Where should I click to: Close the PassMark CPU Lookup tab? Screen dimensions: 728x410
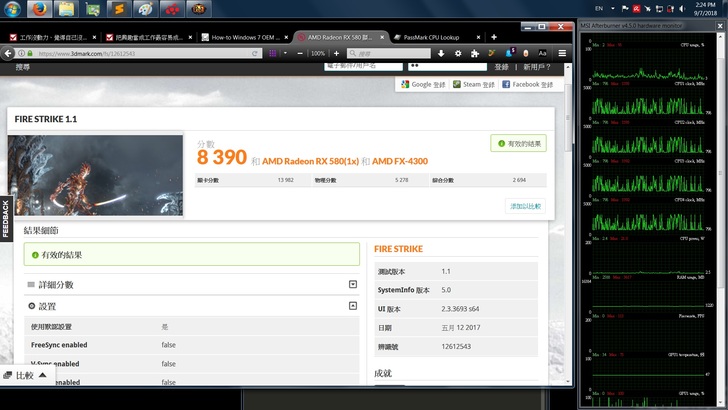click(478, 37)
